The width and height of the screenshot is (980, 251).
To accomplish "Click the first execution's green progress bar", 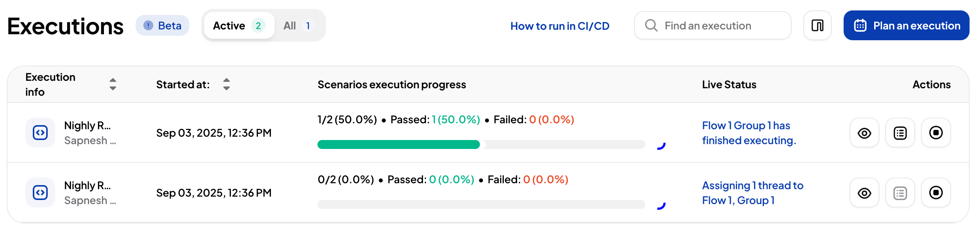I will point(398,144).
